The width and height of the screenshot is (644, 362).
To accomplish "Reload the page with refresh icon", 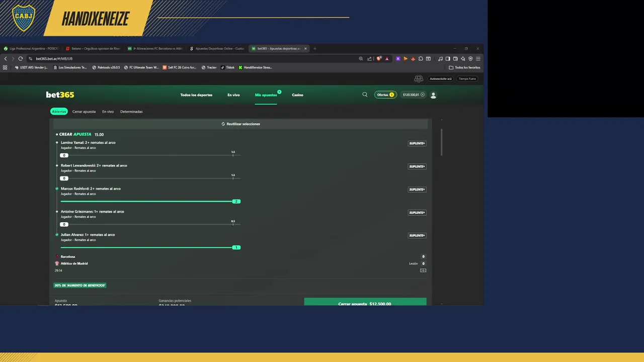I will pyautogui.click(x=21, y=59).
